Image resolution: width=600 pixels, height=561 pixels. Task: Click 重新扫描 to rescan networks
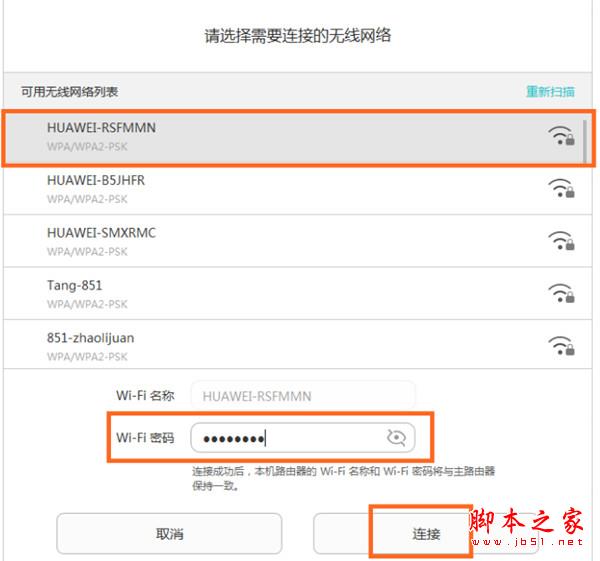(550, 92)
